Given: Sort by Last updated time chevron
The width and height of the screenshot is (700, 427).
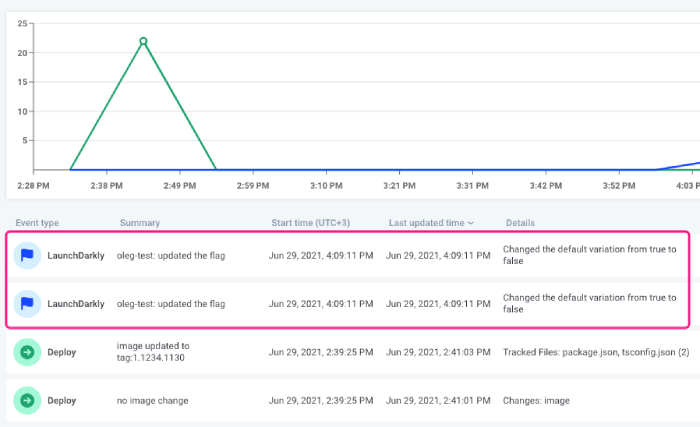Looking at the screenshot, I should tap(471, 223).
